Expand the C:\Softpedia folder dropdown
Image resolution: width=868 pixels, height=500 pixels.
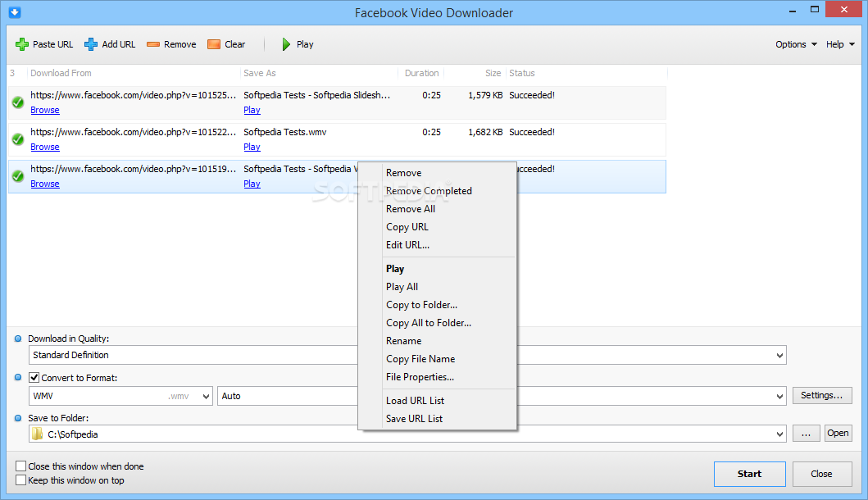click(779, 434)
